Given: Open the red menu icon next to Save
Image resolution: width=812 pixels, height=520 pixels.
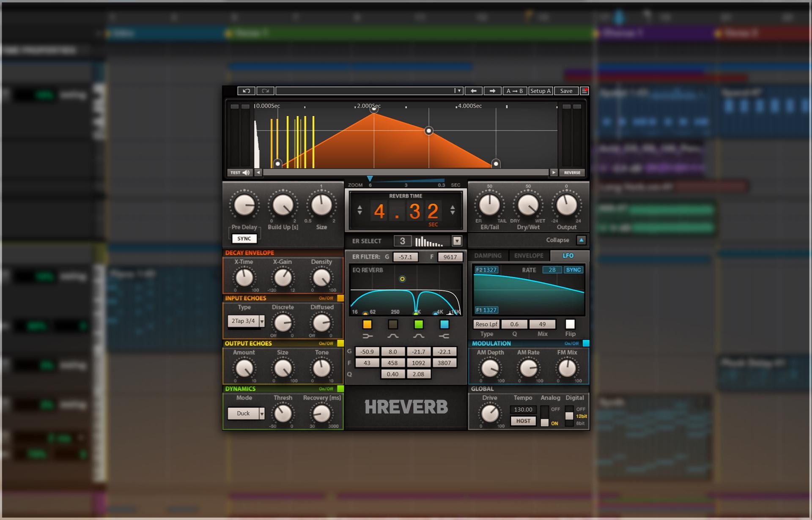Looking at the screenshot, I should coord(584,91).
